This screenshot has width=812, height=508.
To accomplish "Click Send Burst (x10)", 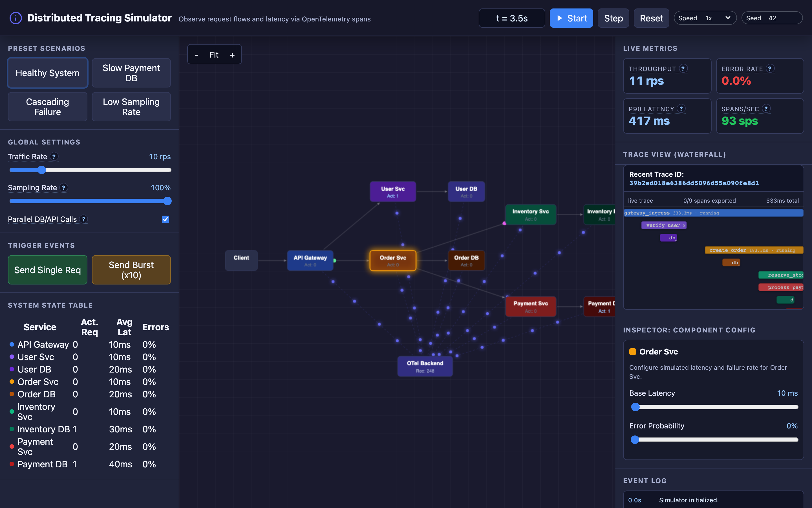I will 131,270.
